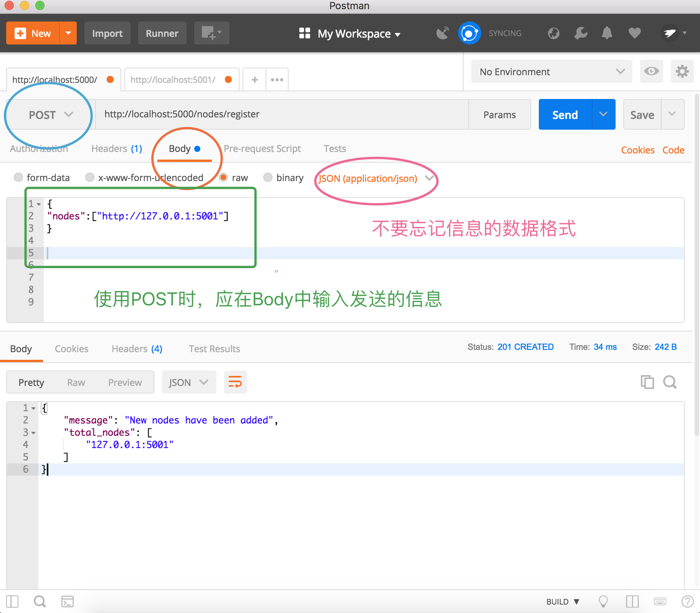Click the sync status icon
The width and height of the screenshot is (700, 613).
[x=469, y=33]
